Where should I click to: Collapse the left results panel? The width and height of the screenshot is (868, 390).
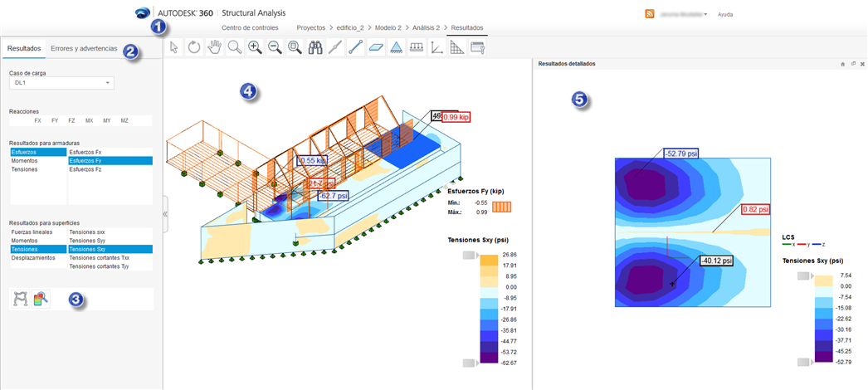164,213
